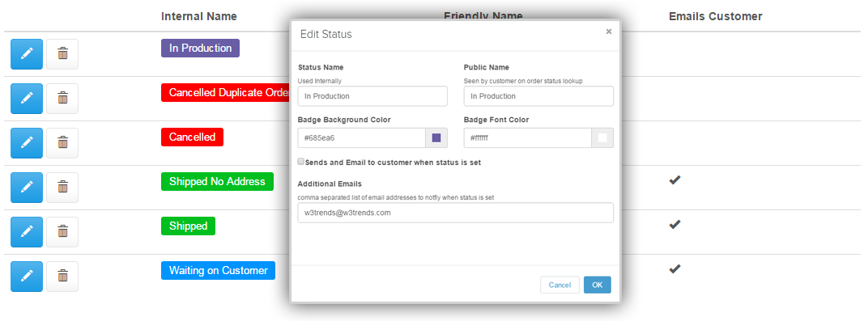Screen dimensions: 868x321
Task: Delete the Waiting on Customer status
Action: (62, 277)
